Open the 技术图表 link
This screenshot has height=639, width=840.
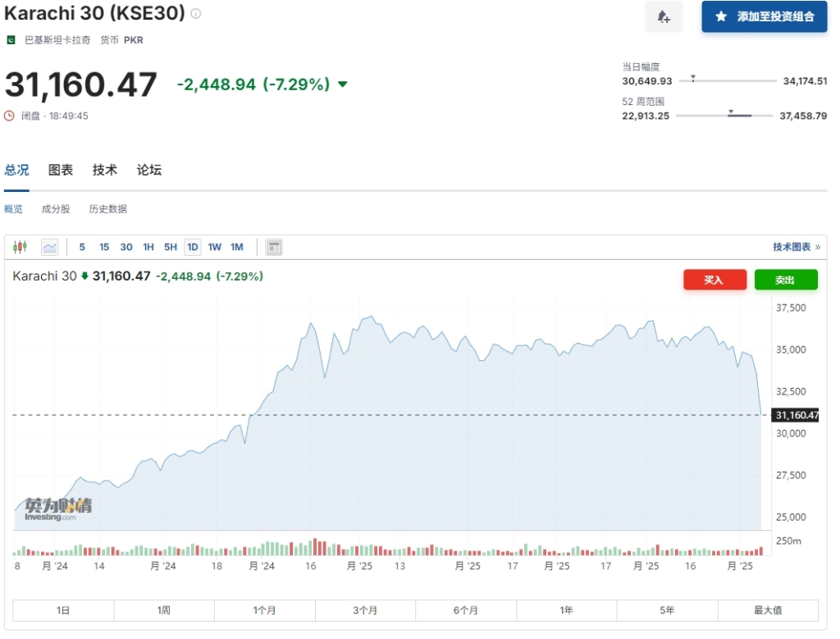tap(796, 247)
